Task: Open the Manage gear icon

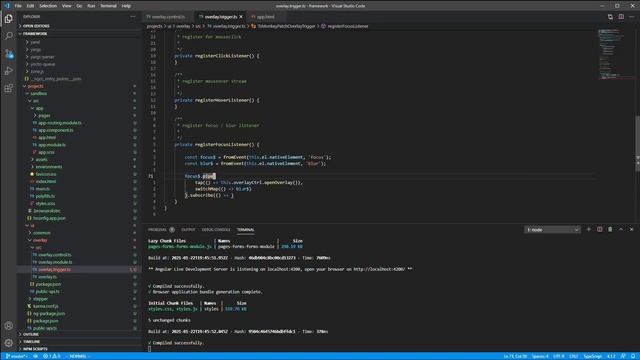Action: pyautogui.click(x=9, y=343)
